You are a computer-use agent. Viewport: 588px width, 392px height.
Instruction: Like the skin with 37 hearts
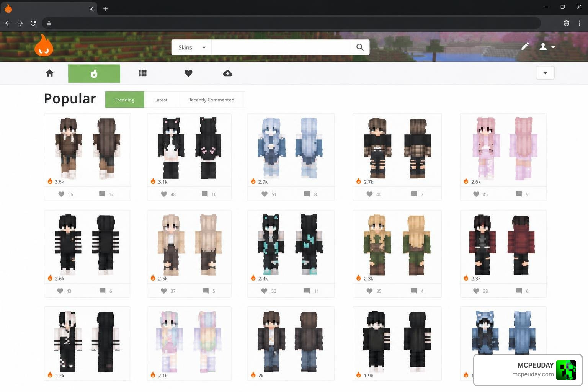pos(164,291)
